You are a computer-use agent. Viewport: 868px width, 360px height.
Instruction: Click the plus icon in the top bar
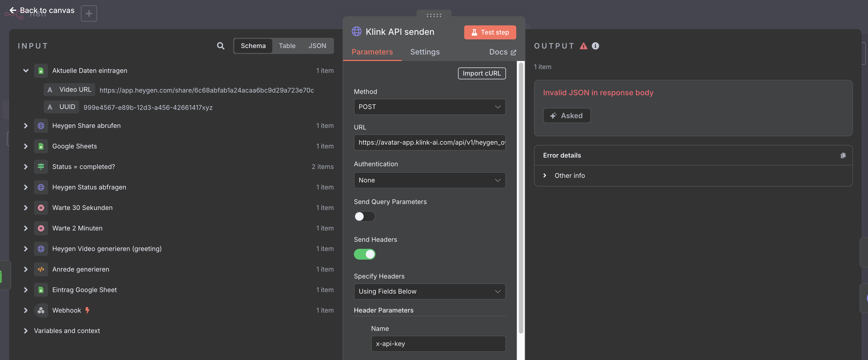89,13
